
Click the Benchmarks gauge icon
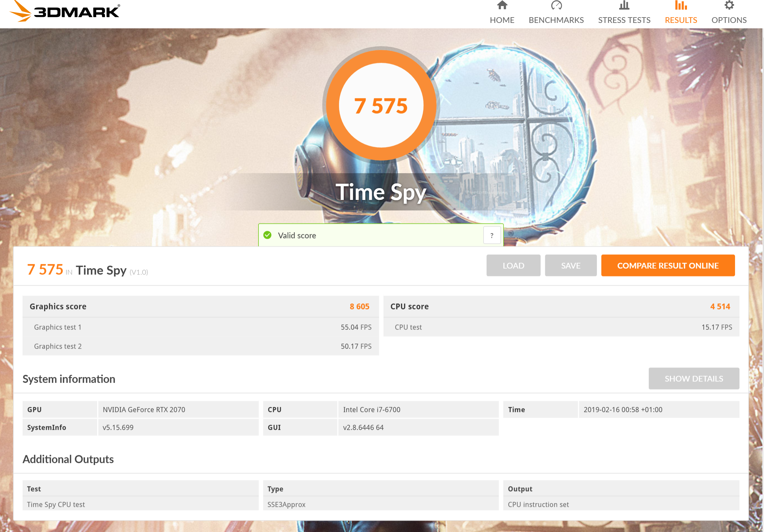(x=556, y=6)
